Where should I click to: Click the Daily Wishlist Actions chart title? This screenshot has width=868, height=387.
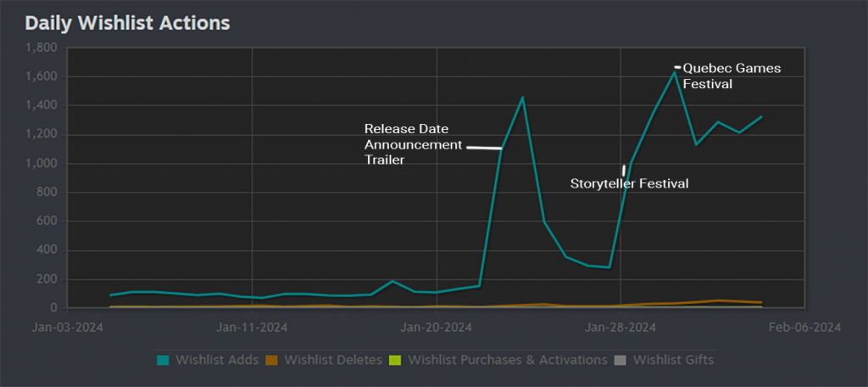[x=126, y=23]
